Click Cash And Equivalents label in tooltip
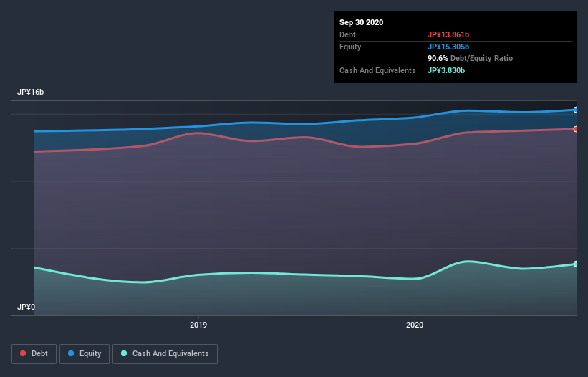588x377 pixels. tap(377, 70)
